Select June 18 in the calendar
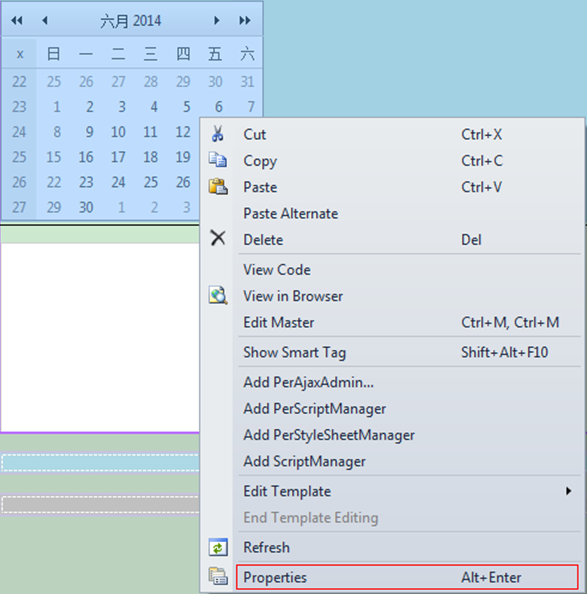Screen dimensions: 587x594 tap(150, 157)
